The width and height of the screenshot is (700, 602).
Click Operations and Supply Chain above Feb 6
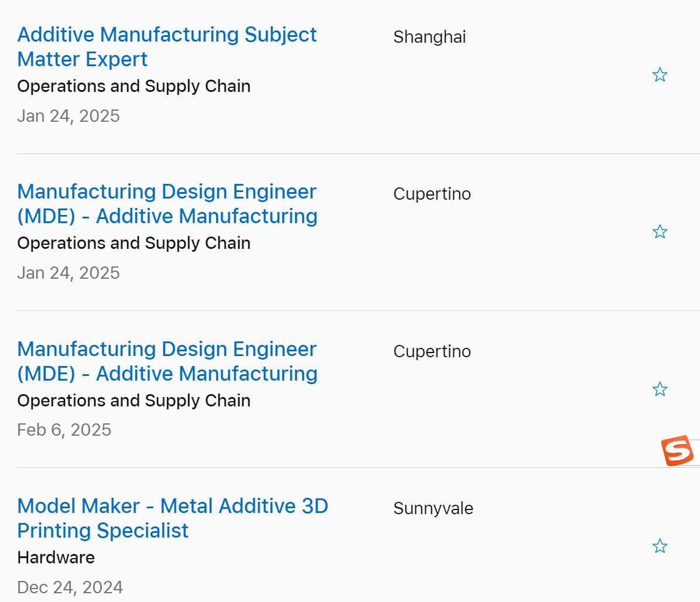pyautogui.click(x=134, y=401)
